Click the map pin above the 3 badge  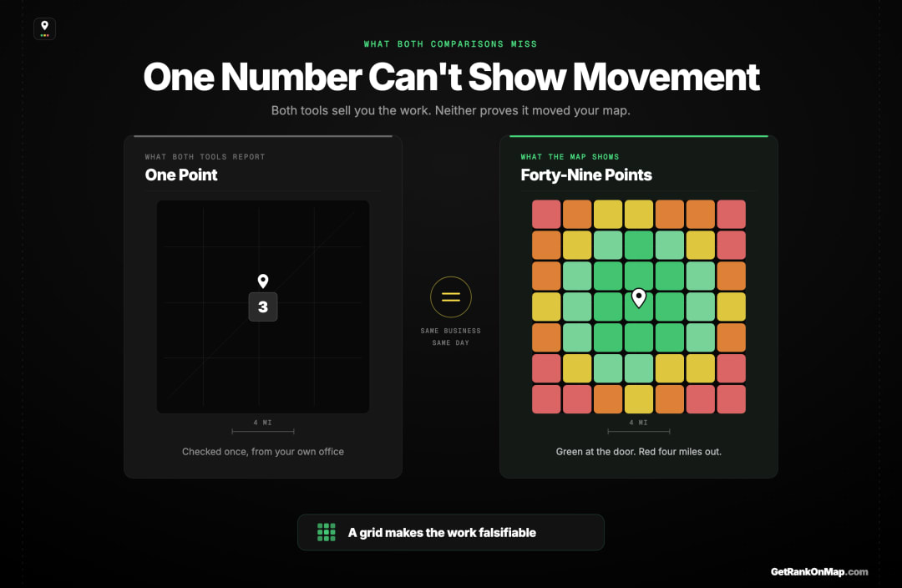263,281
